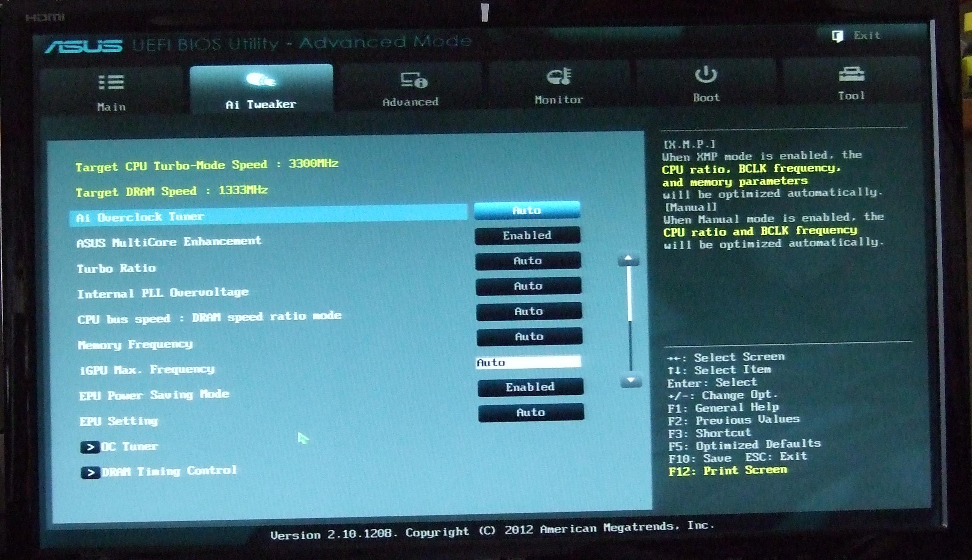Open the Main tab

coord(111,91)
